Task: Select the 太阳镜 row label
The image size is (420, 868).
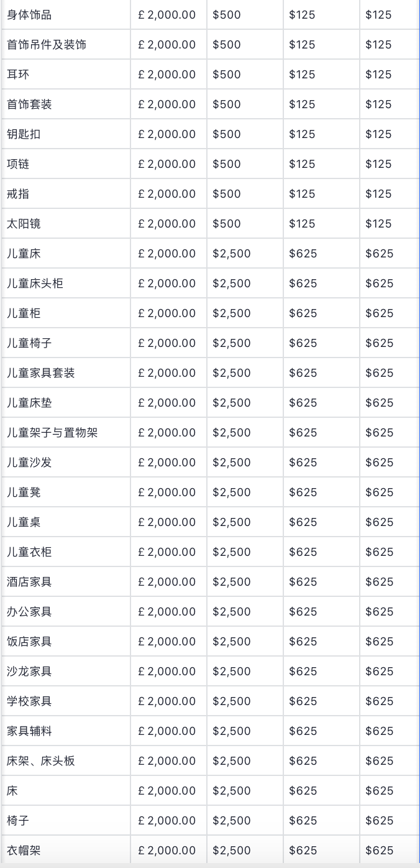Action: pos(24,224)
